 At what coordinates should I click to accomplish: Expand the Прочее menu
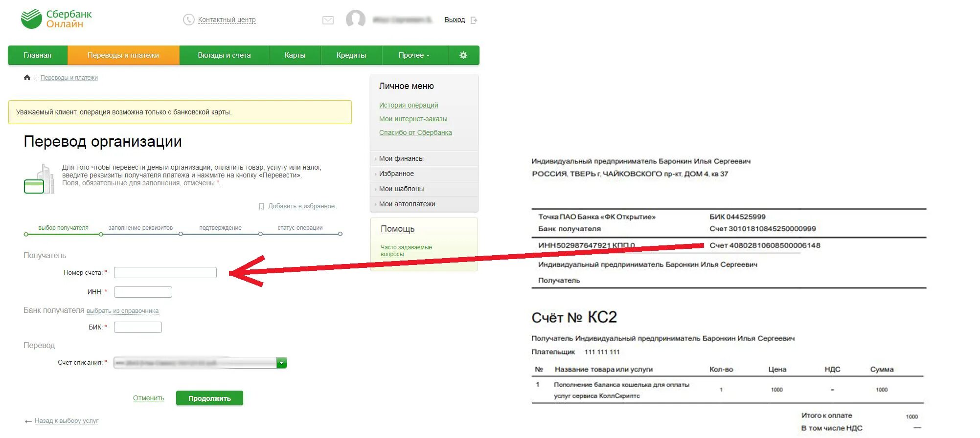[414, 55]
